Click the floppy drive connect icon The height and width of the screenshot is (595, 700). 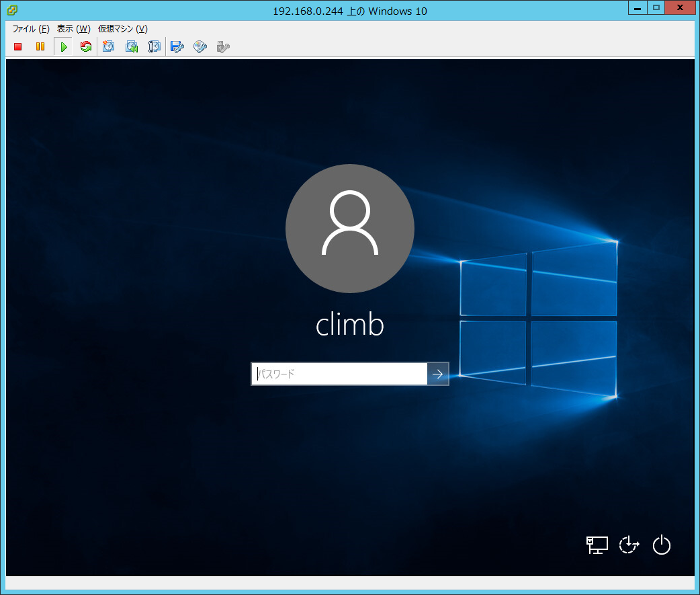point(177,46)
